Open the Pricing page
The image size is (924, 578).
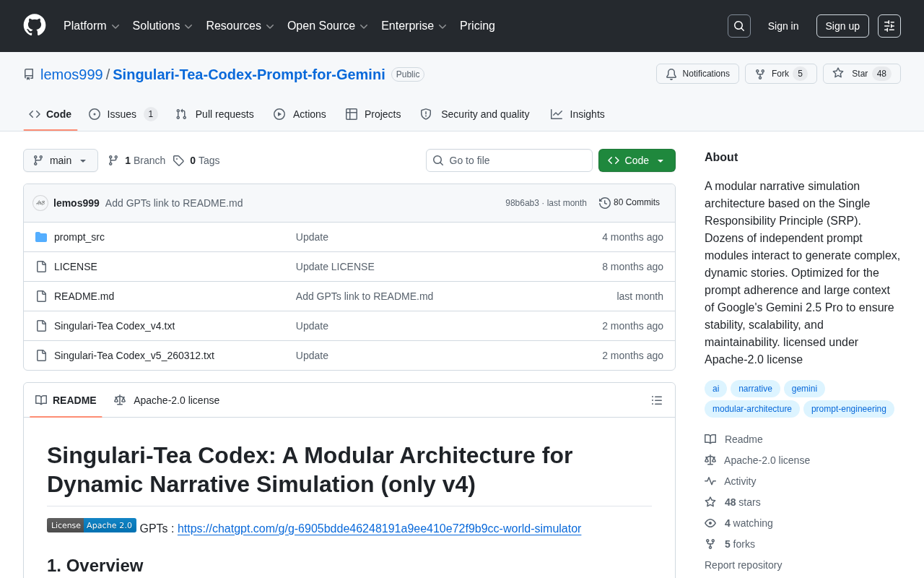coord(477,26)
